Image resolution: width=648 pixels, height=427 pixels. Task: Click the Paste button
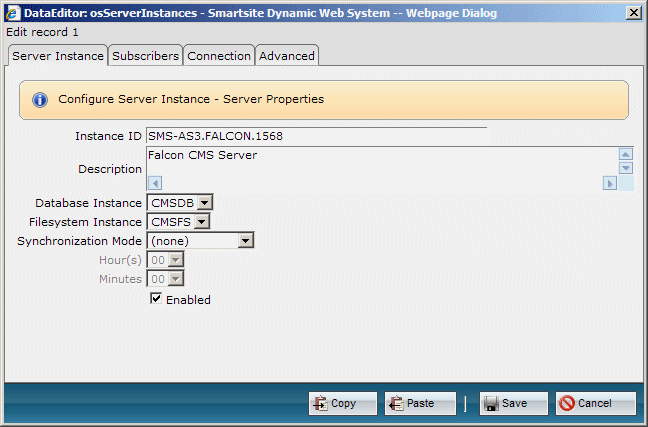click(x=420, y=403)
